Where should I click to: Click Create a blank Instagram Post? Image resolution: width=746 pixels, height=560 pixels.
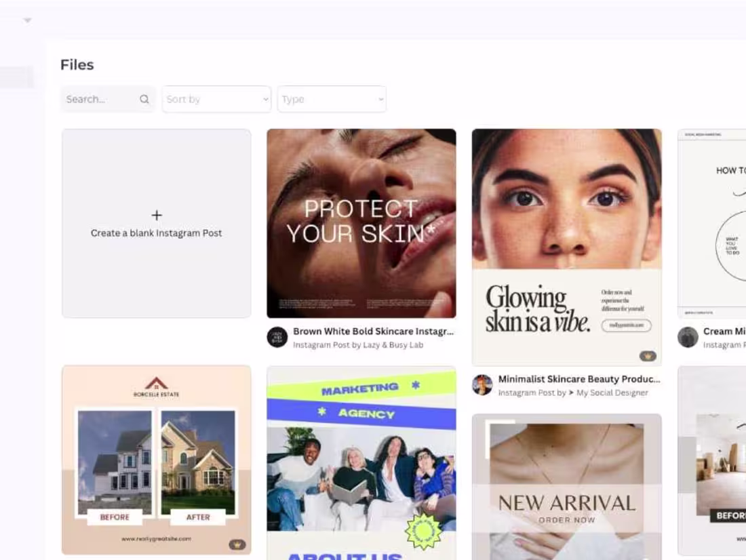(x=157, y=233)
